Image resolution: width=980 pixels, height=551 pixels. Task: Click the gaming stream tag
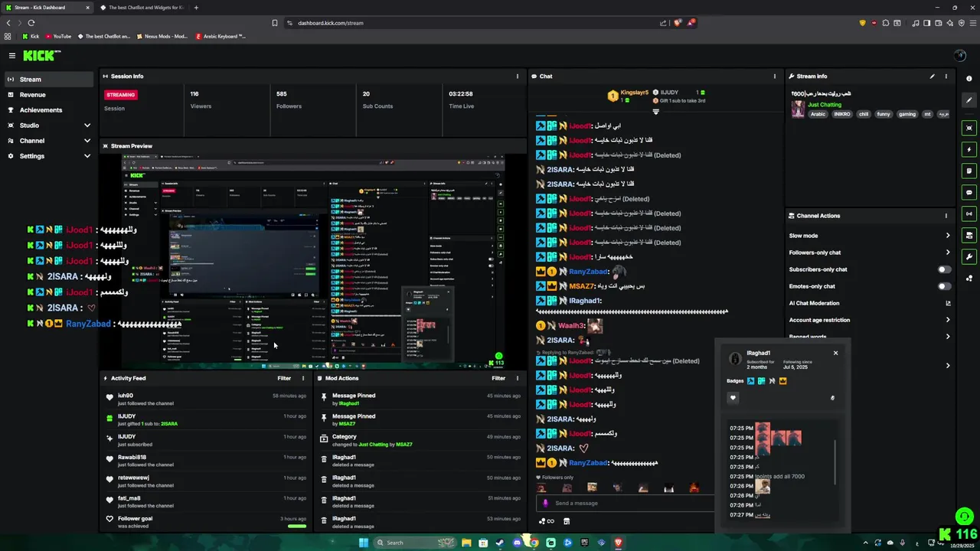(x=907, y=114)
